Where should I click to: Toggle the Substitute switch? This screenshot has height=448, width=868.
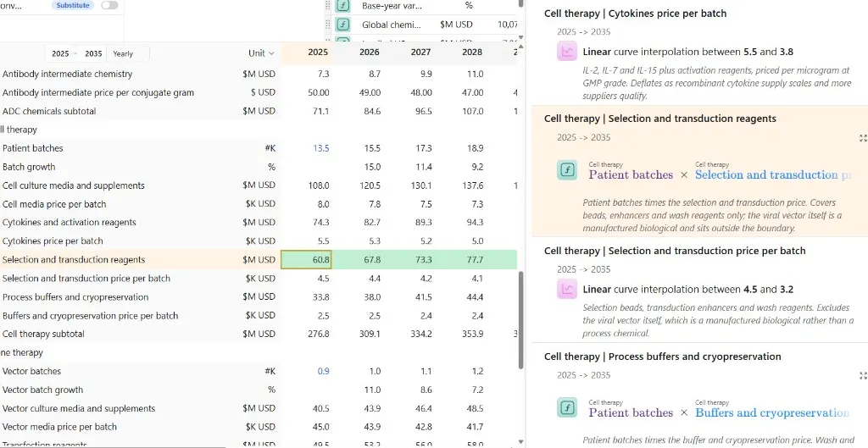(109, 5)
